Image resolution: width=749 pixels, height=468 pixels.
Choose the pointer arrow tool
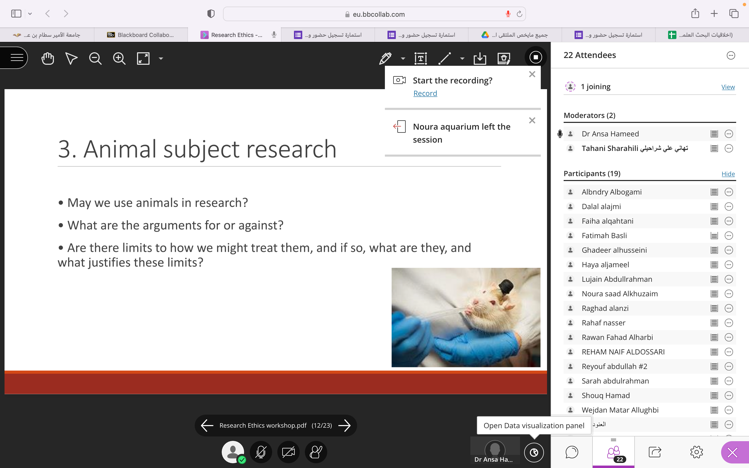point(71,59)
